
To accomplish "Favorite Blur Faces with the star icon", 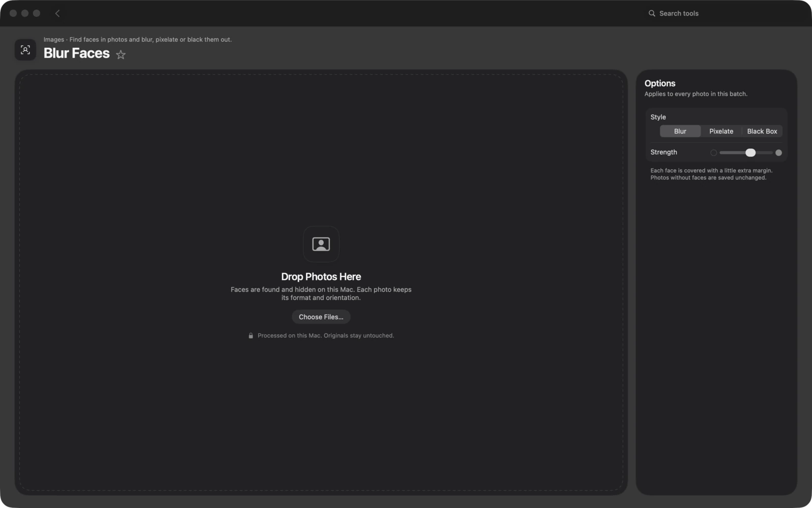I will pos(121,54).
